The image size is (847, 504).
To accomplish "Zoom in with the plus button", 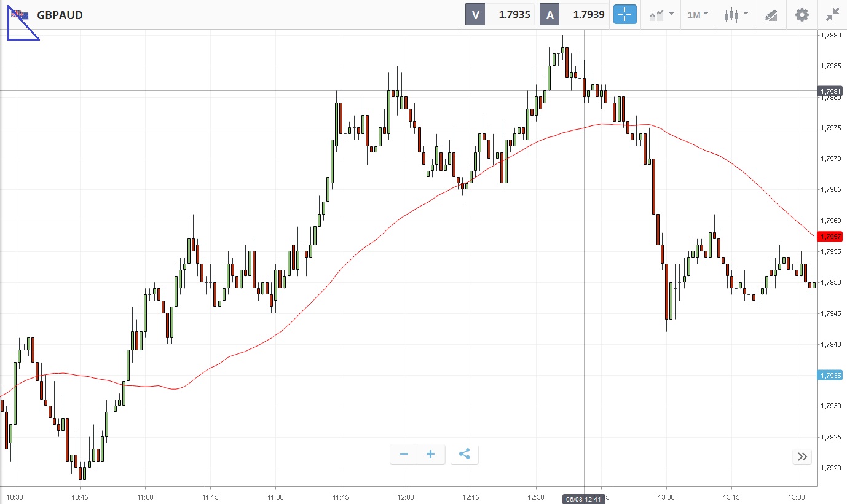I will pyautogui.click(x=431, y=455).
